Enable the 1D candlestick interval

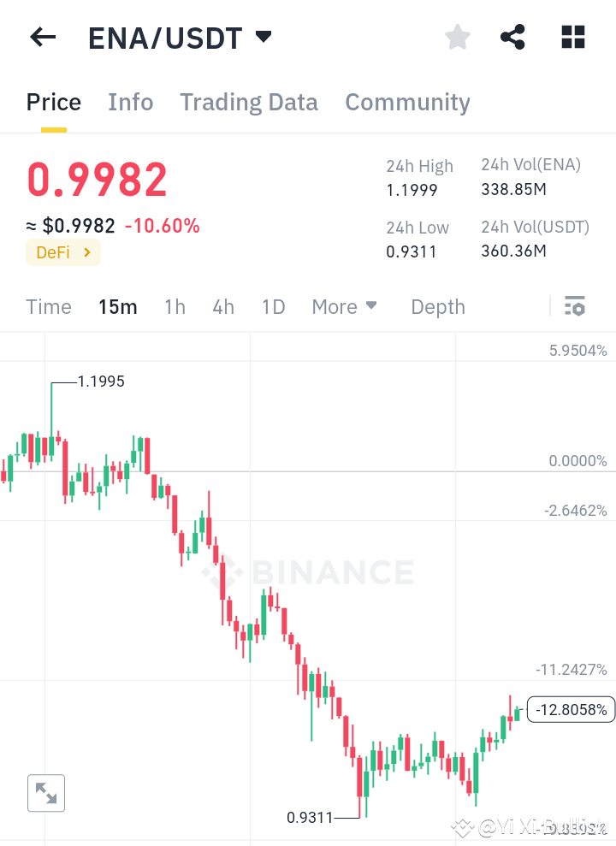(x=273, y=306)
